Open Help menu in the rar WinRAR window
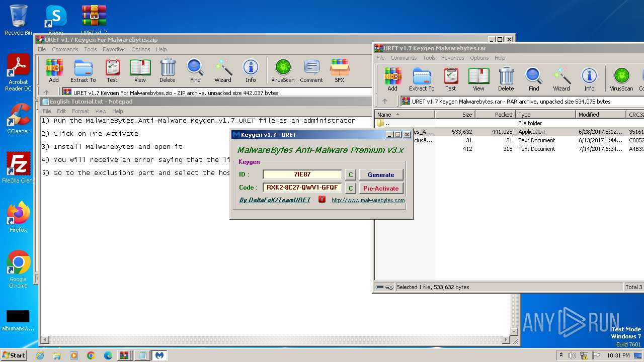The width and height of the screenshot is (644, 362). 500,58
